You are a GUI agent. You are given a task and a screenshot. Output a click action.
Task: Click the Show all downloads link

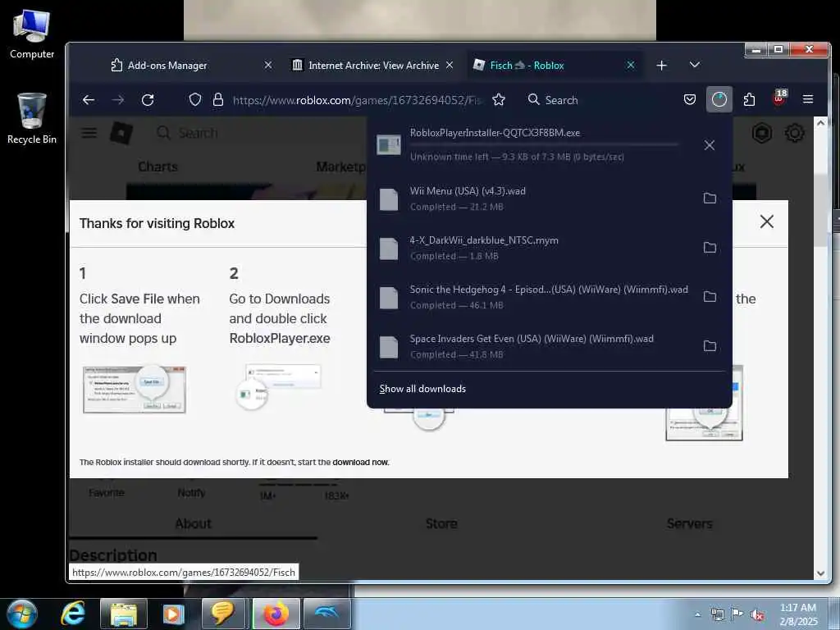(x=422, y=389)
